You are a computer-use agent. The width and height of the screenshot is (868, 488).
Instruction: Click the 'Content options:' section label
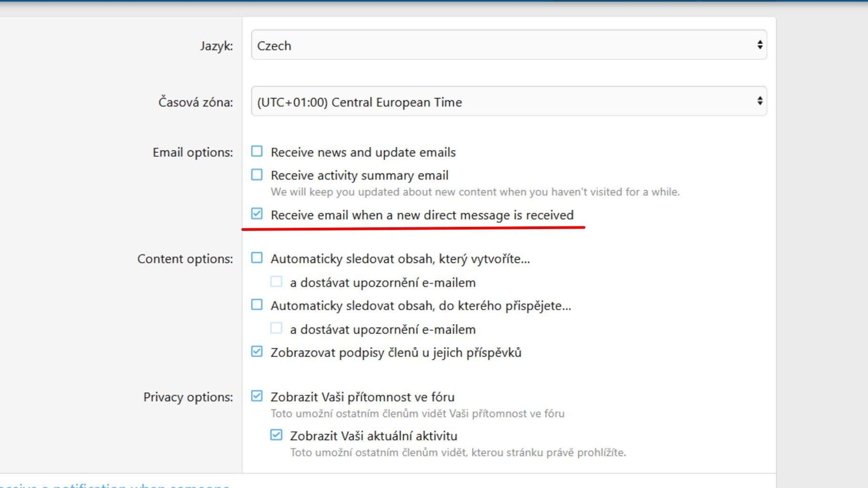(x=185, y=259)
